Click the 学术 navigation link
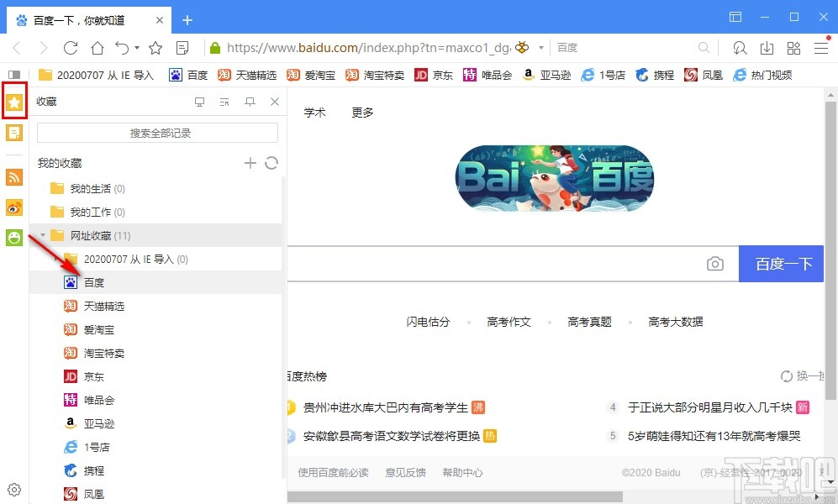Screen dimensions: 838x504 [315, 112]
